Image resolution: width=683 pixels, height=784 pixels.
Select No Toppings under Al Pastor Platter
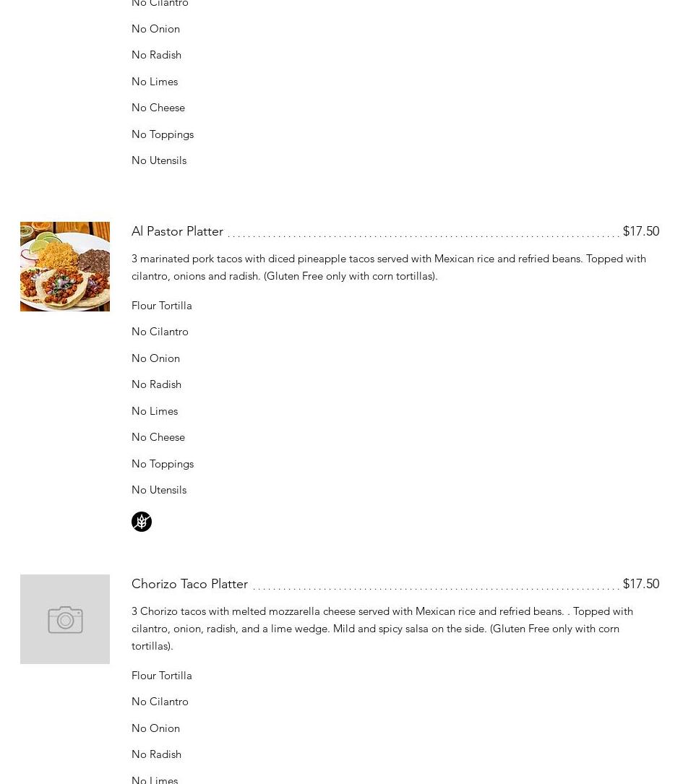click(x=163, y=464)
